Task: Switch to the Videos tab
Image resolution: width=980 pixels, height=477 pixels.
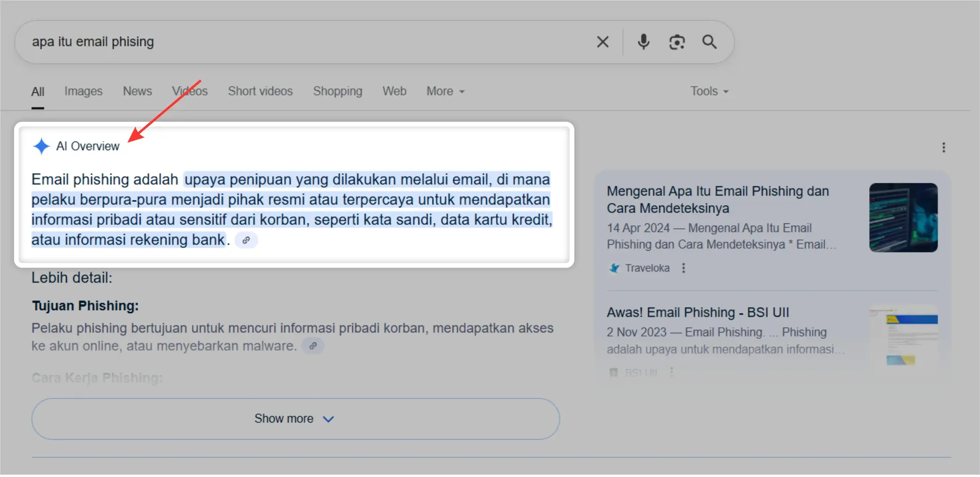Action: point(190,91)
